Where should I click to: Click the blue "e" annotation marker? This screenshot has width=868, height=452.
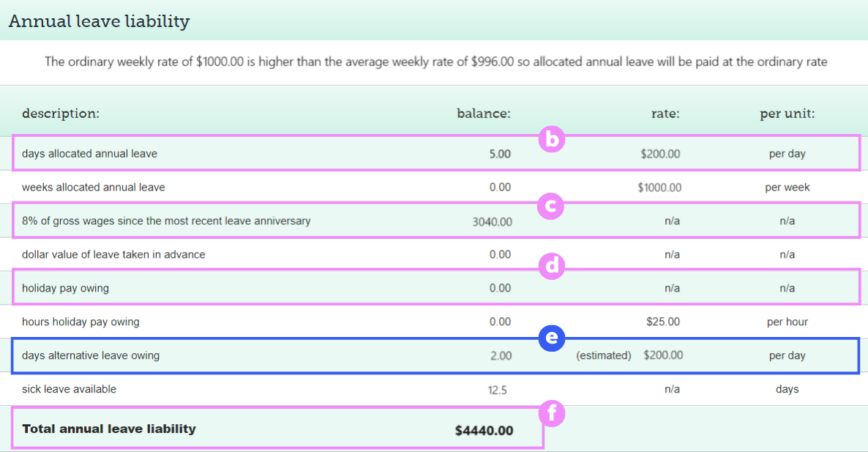pos(552,338)
